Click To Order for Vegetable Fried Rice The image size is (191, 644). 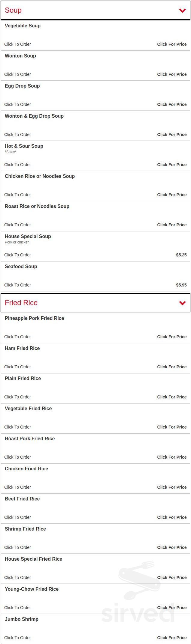pos(17,427)
